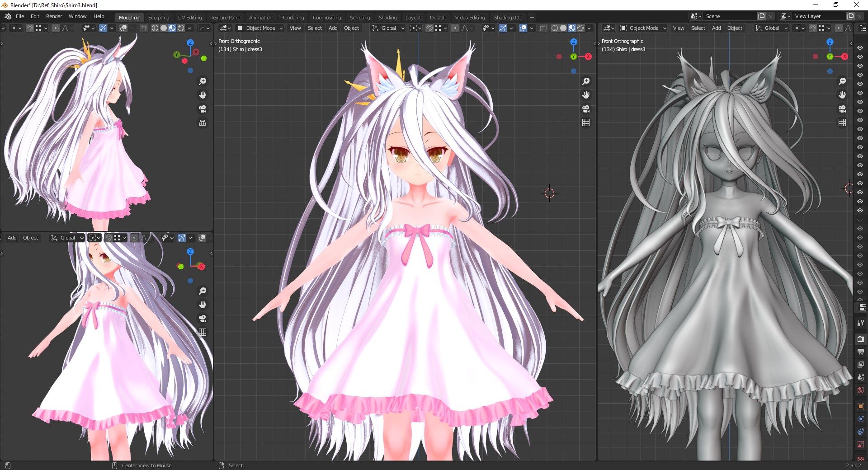Toggle proportional editing in right viewport header
Image resolution: width=868 pixels, height=470 pixels.
[839, 28]
